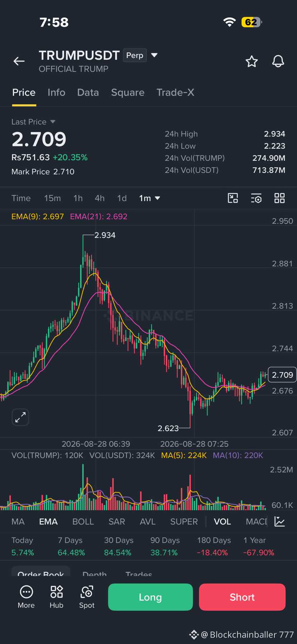Toggle the MA indicator

point(18,521)
